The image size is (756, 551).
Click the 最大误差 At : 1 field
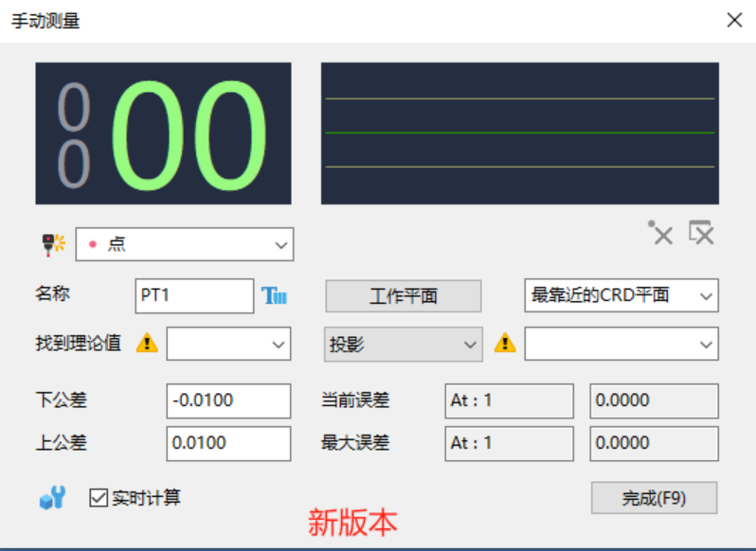click(x=509, y=443)
